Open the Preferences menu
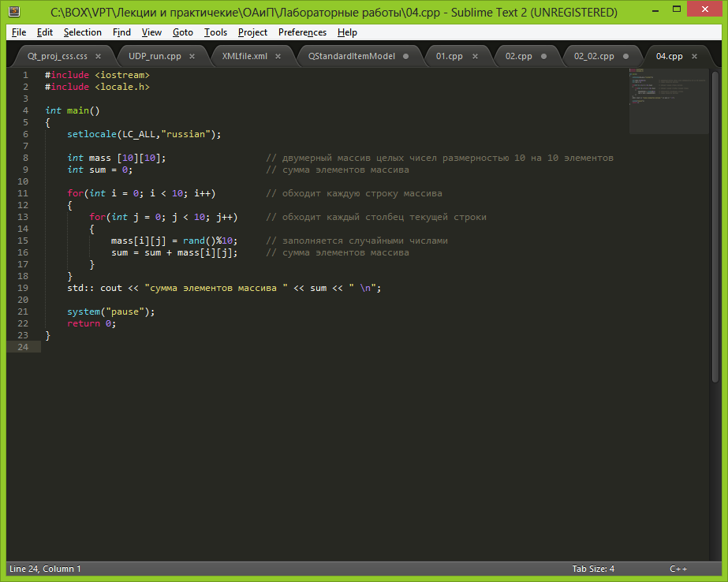The width and height of the screenshot is (728, 582). pyautogui.click(x=302, y=32)
